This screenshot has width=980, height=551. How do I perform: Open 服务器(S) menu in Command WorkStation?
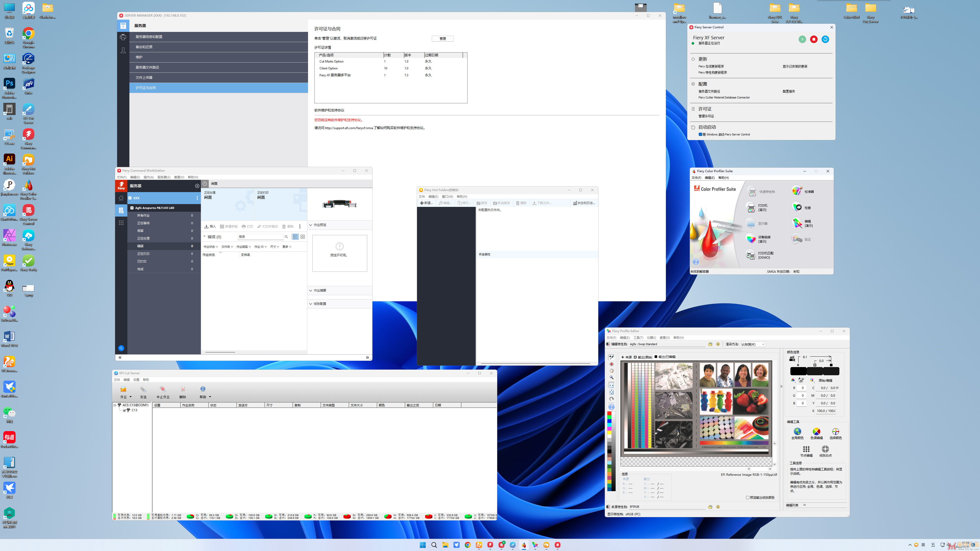pyautogui.click(x=164, y=177)
